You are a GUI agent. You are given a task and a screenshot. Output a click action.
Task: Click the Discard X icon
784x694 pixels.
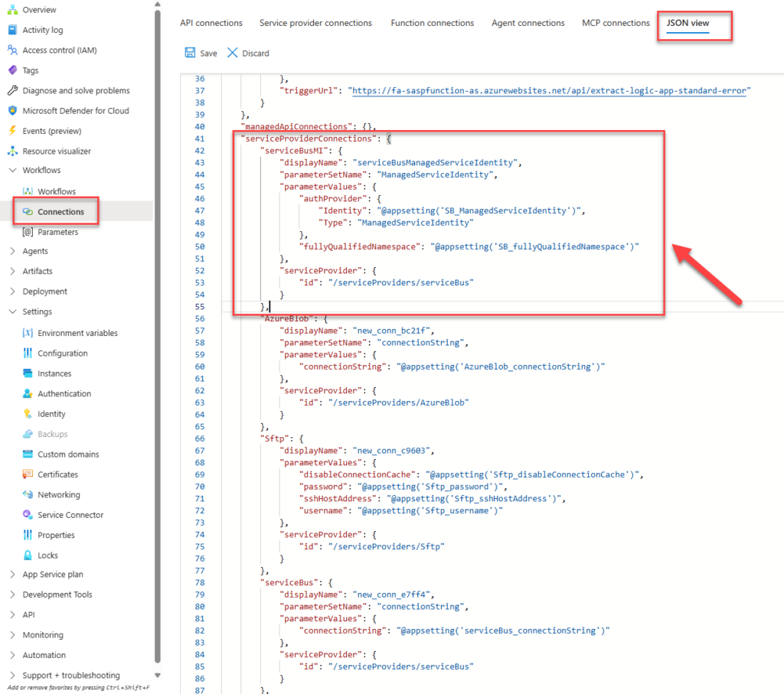tap(233, 53)
